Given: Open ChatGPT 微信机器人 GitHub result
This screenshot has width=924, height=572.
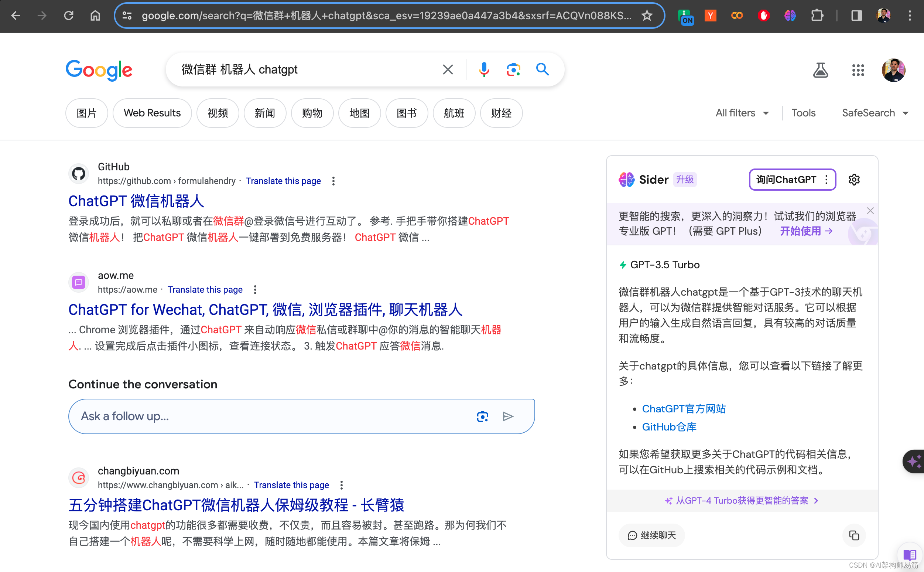Looking at the screenshot, I should tap(136, 201).
